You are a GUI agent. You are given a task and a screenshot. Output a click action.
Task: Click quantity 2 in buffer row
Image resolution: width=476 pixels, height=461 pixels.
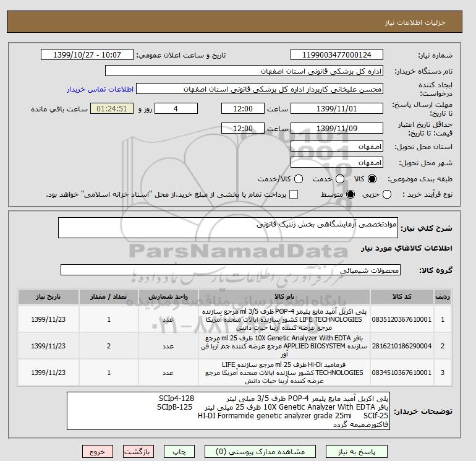click(x=109, y=346)
